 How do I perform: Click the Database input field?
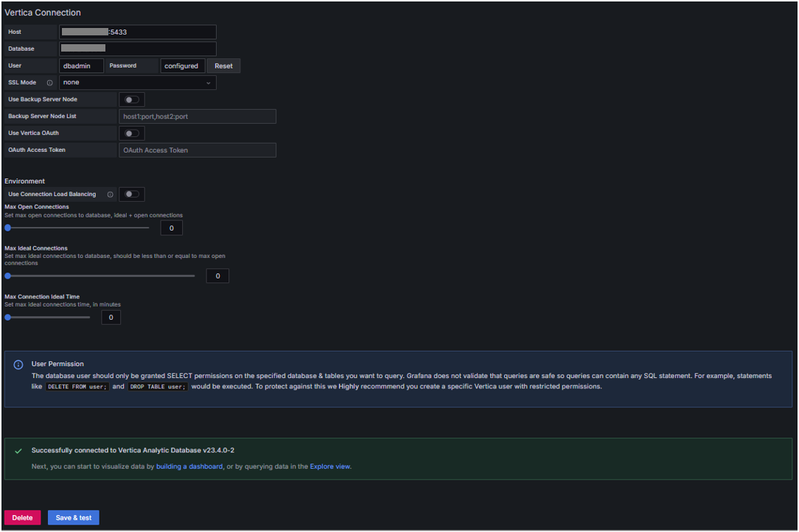coord(138,49)
